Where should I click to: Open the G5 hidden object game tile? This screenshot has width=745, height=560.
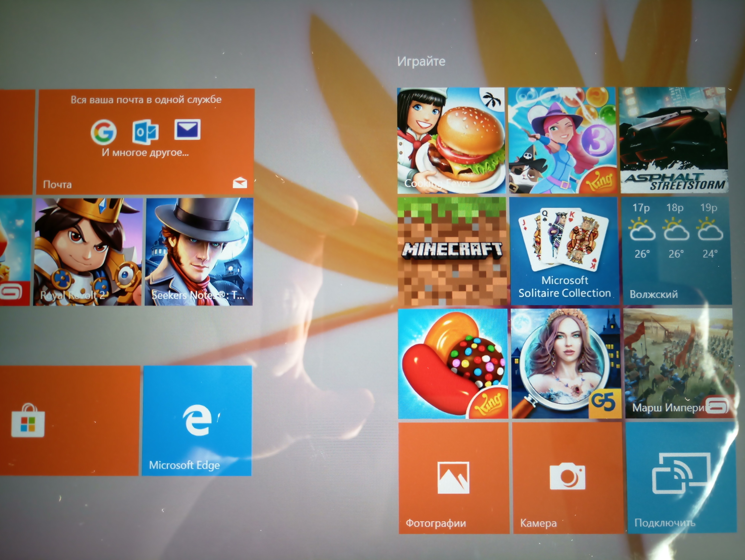(x=566, y=364)
